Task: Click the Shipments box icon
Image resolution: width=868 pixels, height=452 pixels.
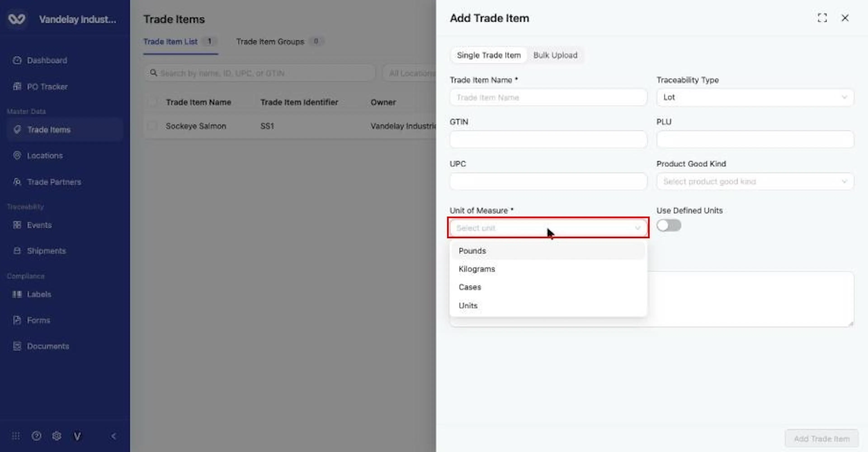Action: [17, 251]
